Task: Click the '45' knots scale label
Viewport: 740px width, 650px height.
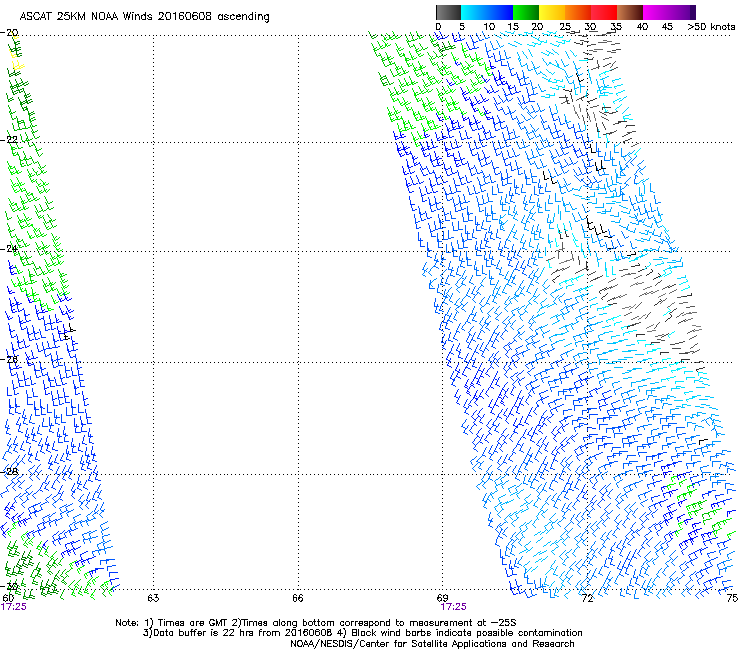Action: pos(667,27)
